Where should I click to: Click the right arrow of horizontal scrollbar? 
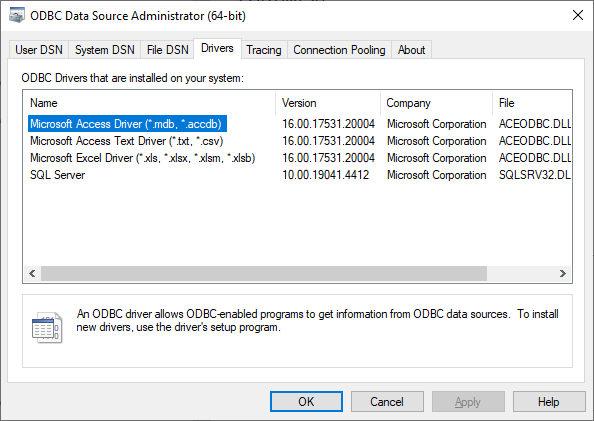tap(563, 273)
